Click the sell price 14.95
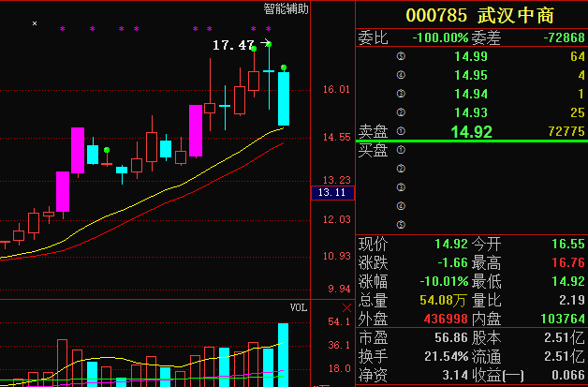This screenshot has width=588, height=387. coord(471,76)
